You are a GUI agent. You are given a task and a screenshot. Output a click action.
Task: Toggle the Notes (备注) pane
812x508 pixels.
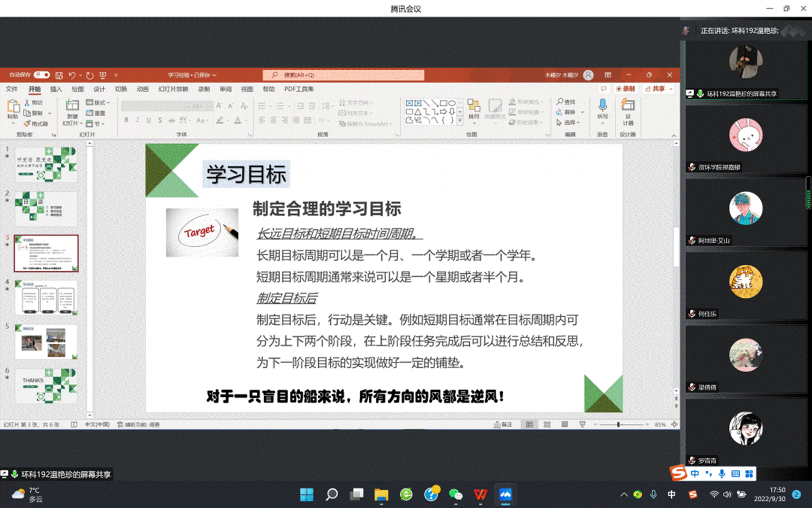coord(503,424)
